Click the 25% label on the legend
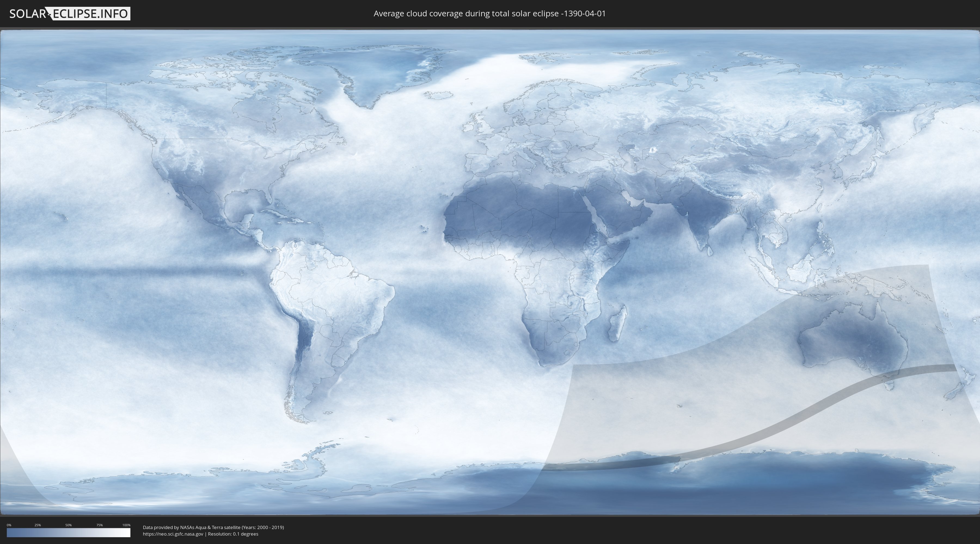Image resolution: width=980 pixels, height=544 pixels. click(38, 525)
